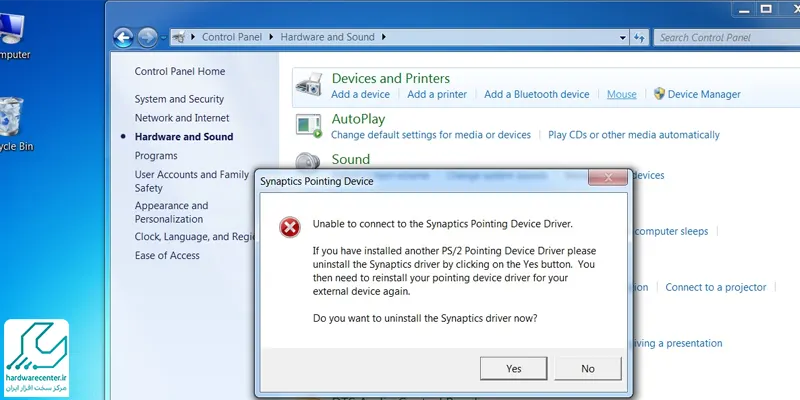
Task: Expand arrow after Hardware and Sound breadcrumb
Action: [x=384, y=37]
